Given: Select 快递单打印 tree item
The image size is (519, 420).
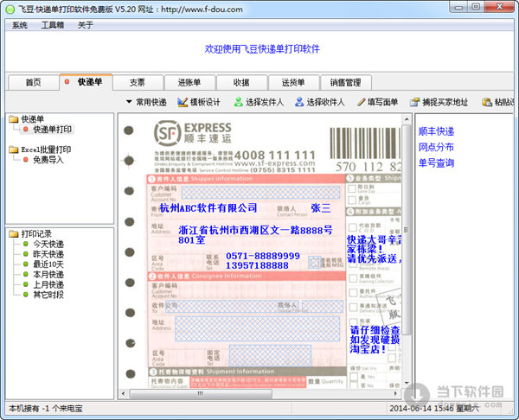Looking at the screenshot, I should [48, 130].
